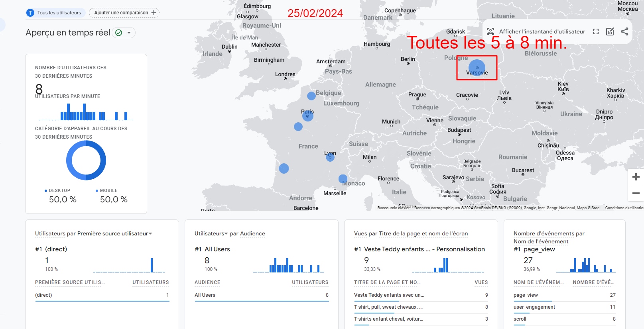Expand the map to full screen
This screenshot has height=329, width=644.
click(x=596, y=31)
